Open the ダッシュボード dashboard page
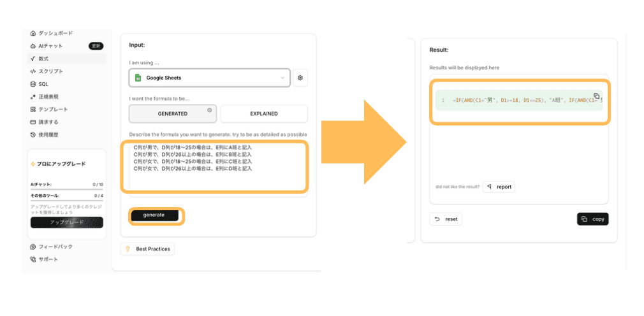 (x=55, y=33)
